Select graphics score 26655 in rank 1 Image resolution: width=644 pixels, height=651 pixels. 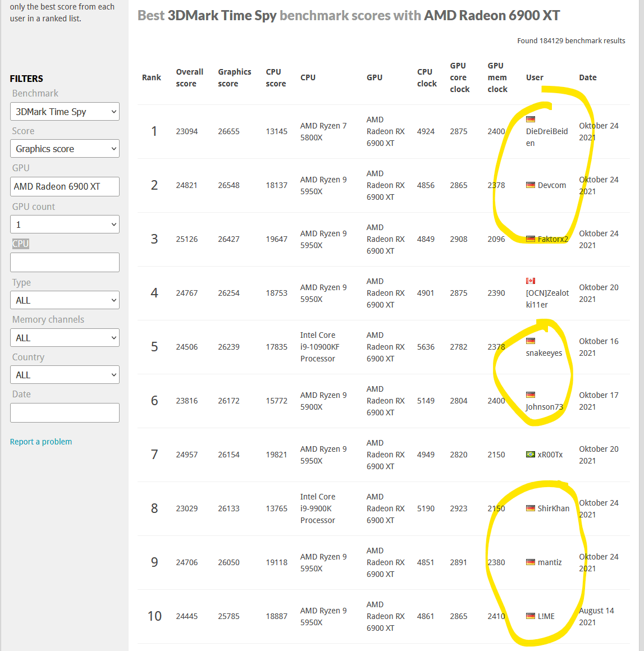click(229, 132)
